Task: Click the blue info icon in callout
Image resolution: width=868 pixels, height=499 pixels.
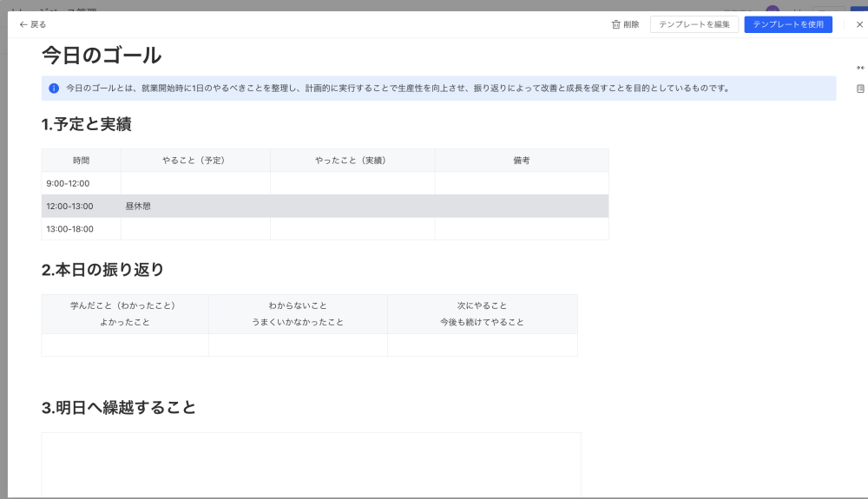Action: click(54, 89)
